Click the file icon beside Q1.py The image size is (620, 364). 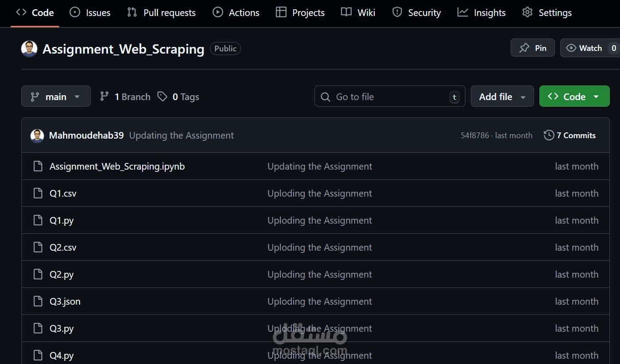[x=38, y=221]
